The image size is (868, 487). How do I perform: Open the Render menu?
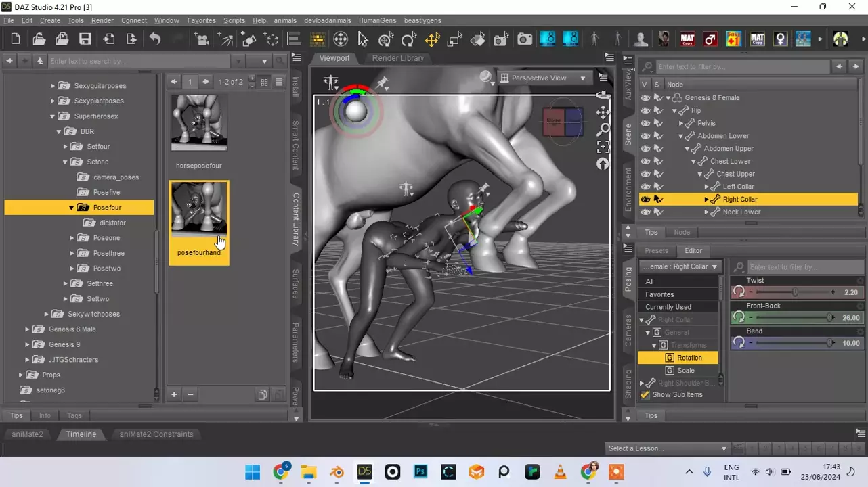click(x=102, y=20)
